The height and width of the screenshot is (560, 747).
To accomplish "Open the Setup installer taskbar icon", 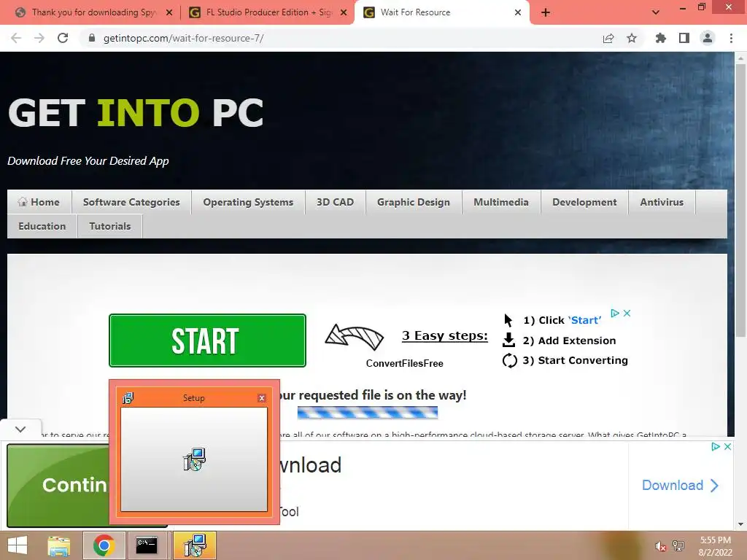I will 195,545.
